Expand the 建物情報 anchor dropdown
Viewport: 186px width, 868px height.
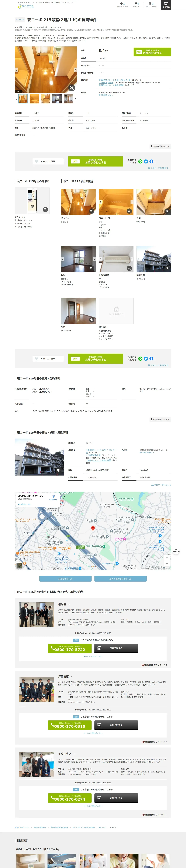[x=62, y=35]
